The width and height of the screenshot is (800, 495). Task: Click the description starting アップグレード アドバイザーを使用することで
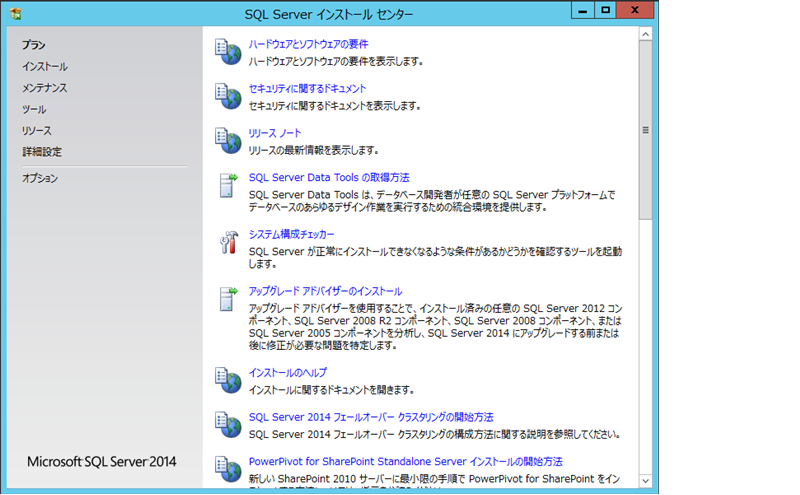(435, 327)
